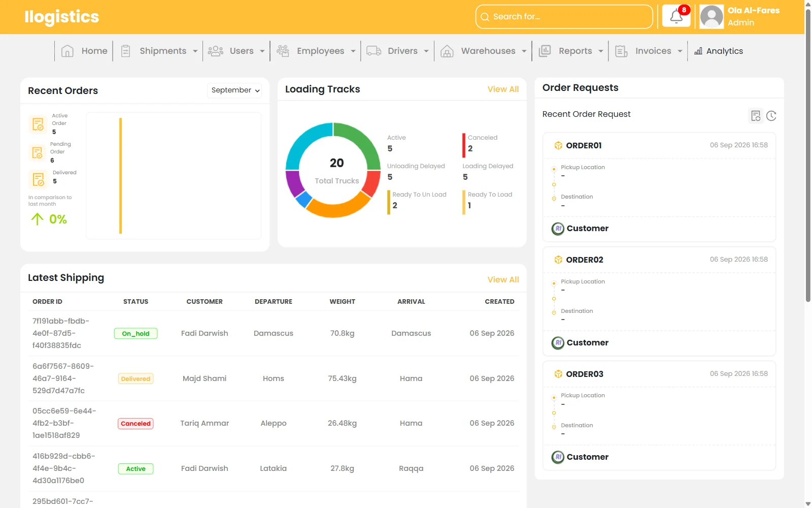Click the Active Order icon in Recent Orders
The height and width of the screenshot is (508, 812).
(38, 124)
